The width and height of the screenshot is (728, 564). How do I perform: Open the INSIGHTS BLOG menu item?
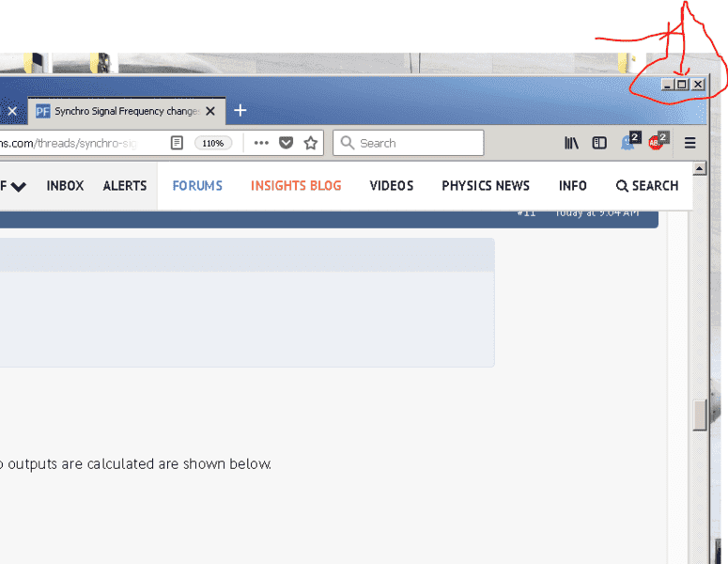pos(296,186)
